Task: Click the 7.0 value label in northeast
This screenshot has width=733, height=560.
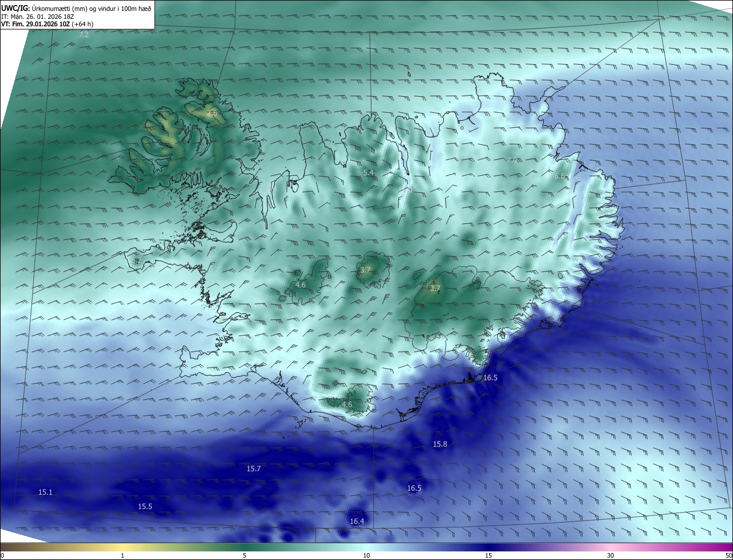Action: click(x=512, y=160)
